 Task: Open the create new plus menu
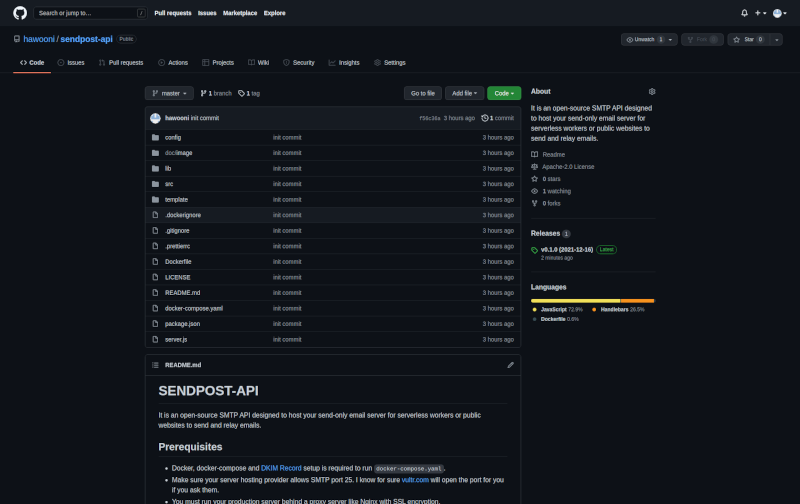[x=760, y=13]
